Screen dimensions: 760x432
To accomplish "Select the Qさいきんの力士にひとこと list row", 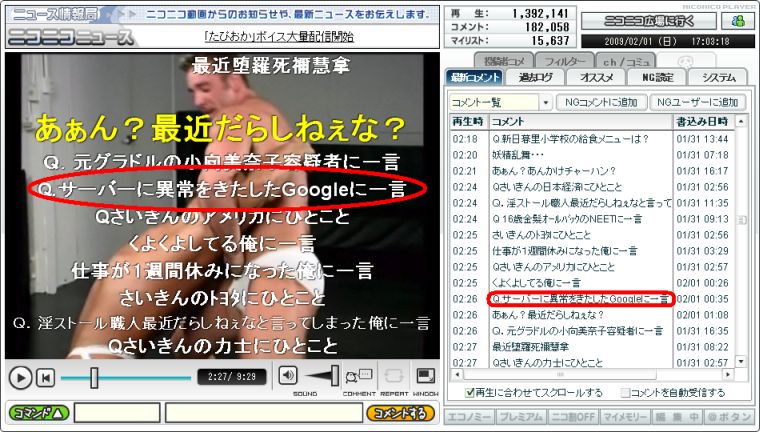I will coord(591,363).
